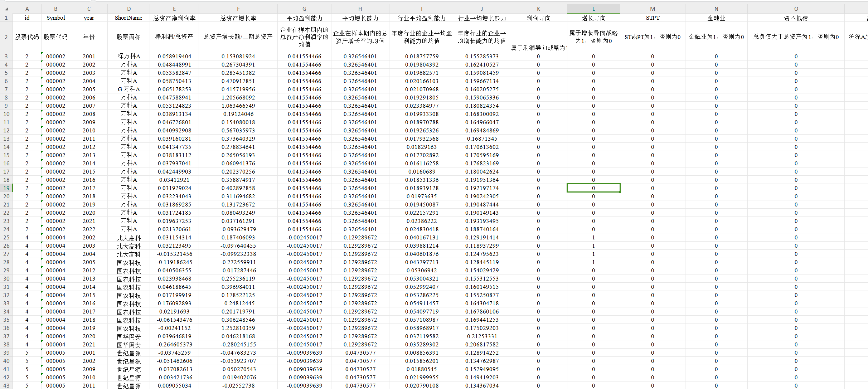This screenshot has height=389, width=868.
Task: Click the ShortName header cell
Action: 128,18
